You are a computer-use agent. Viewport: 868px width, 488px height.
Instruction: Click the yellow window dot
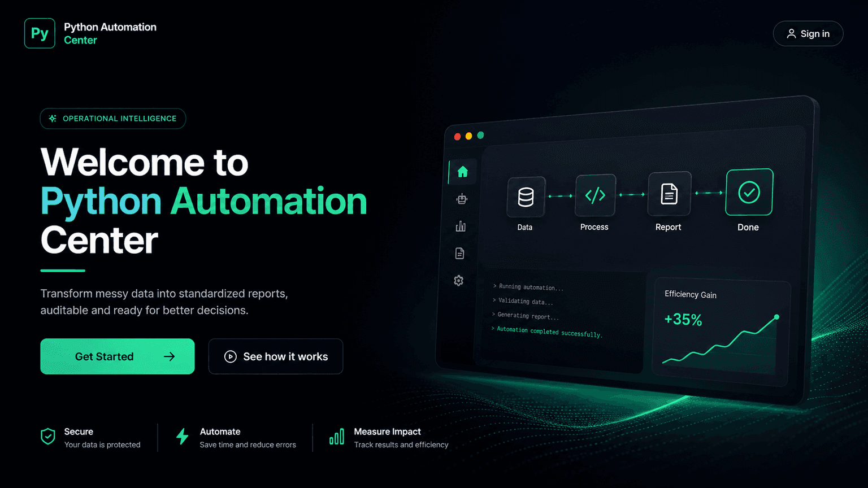(468, 136)
